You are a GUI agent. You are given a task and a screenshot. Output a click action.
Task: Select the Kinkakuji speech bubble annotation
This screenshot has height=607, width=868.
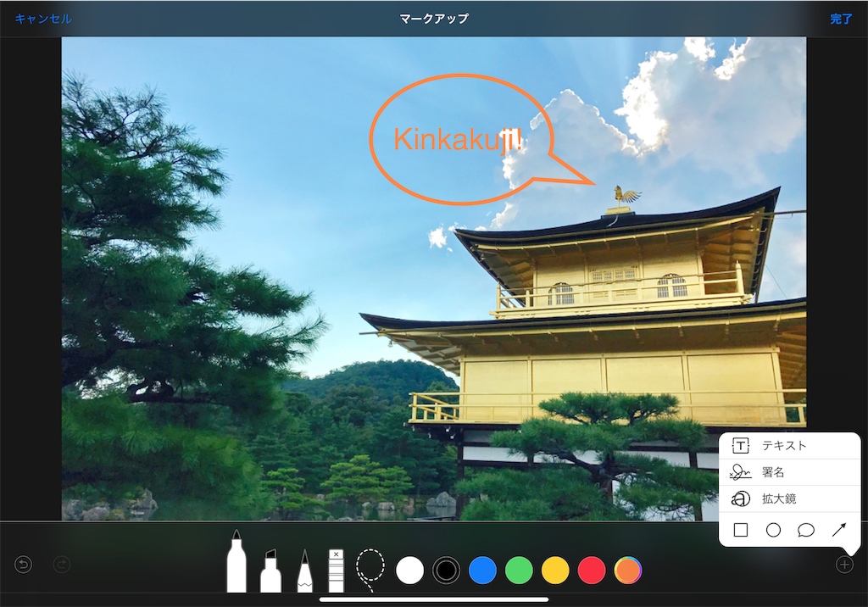click(462, 140)
